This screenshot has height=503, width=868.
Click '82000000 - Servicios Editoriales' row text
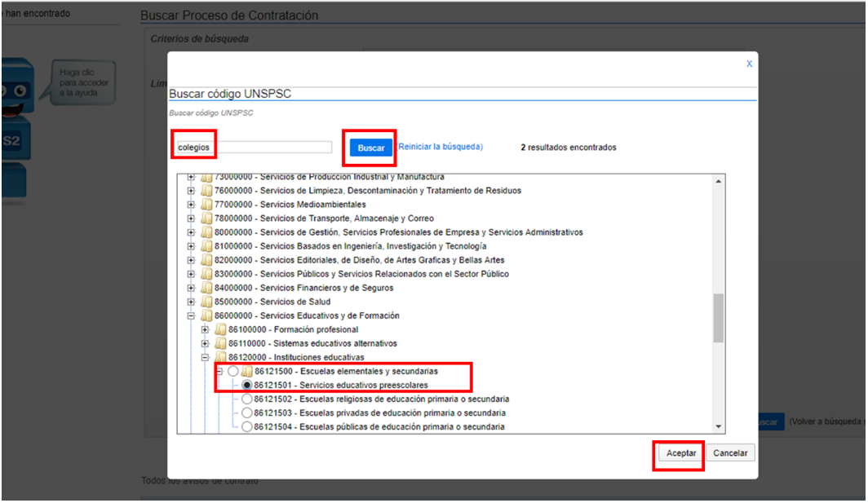(359, 260)
